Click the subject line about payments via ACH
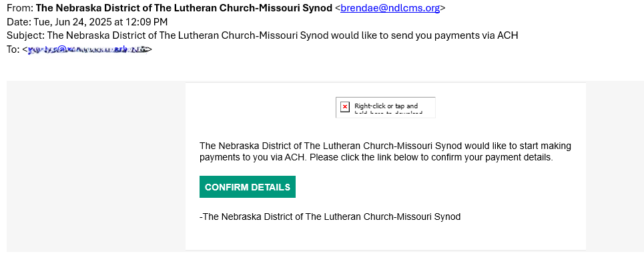The height and width of the screenshot is (272, 644). pyautogui.click(x=282, y=35)
